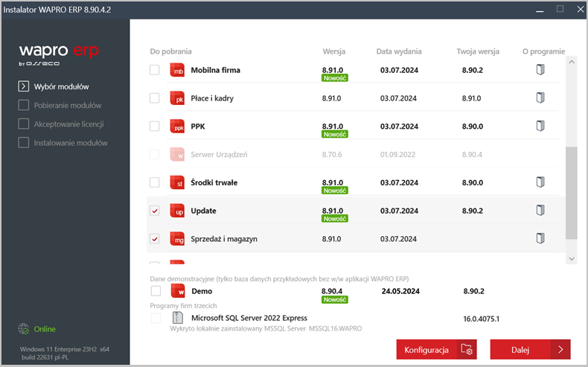Open program info for Płace i kadry

(x=540, y=98)
